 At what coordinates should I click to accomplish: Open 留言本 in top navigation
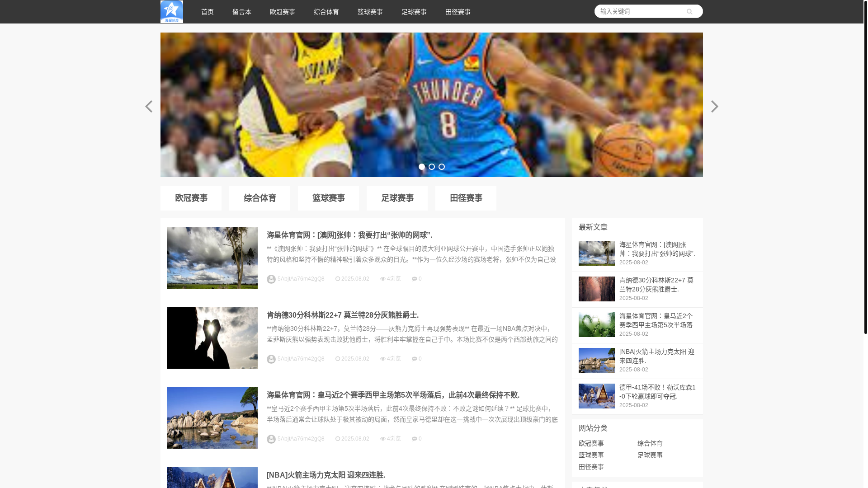242,12
